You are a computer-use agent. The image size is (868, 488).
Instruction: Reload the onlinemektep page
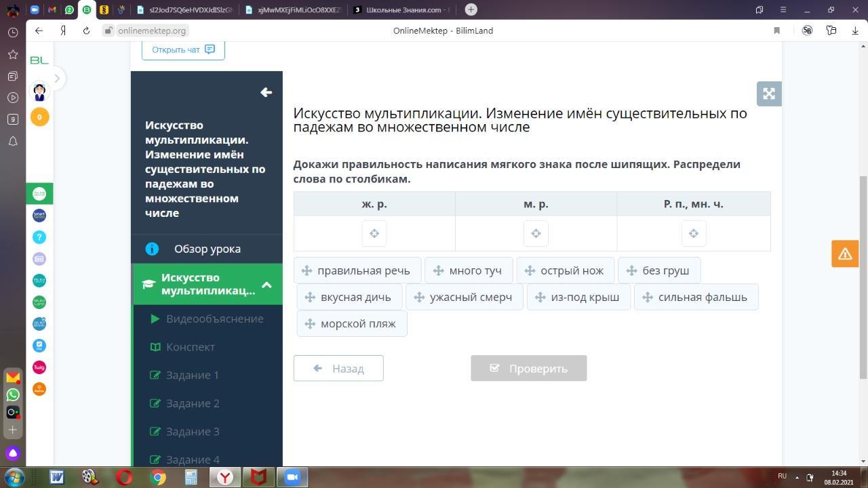86,30
